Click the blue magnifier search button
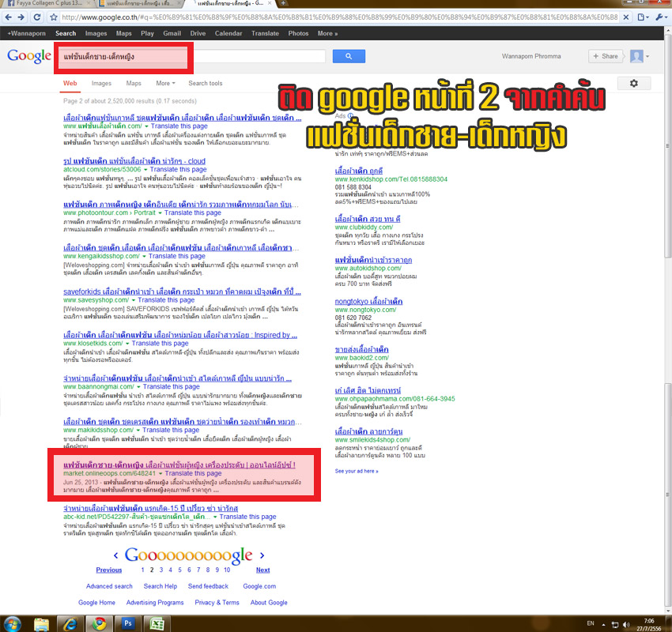 pyautogui.click(x=349, y=56)
